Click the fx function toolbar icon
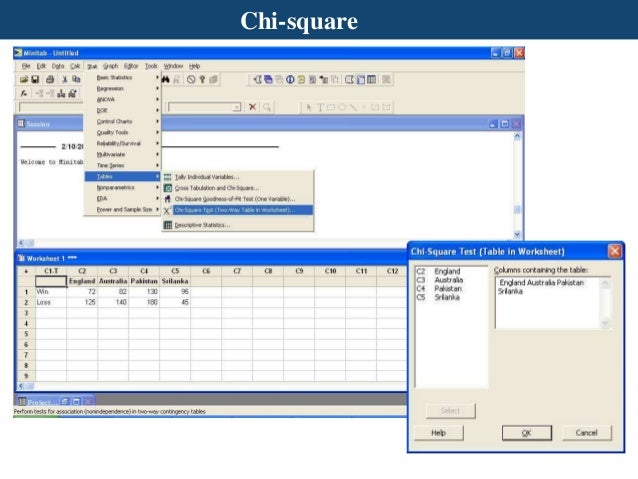This screenshot has height=479, width=638. pyautogui.click(x=24, y=94)
